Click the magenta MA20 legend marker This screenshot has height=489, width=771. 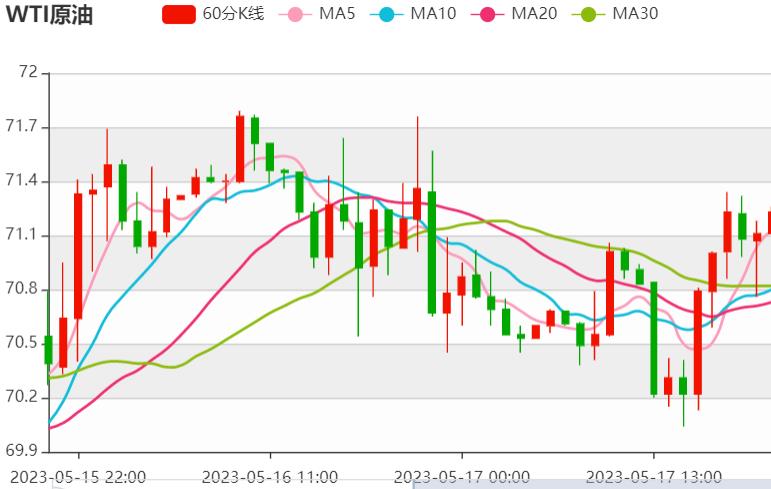[487, 14]
